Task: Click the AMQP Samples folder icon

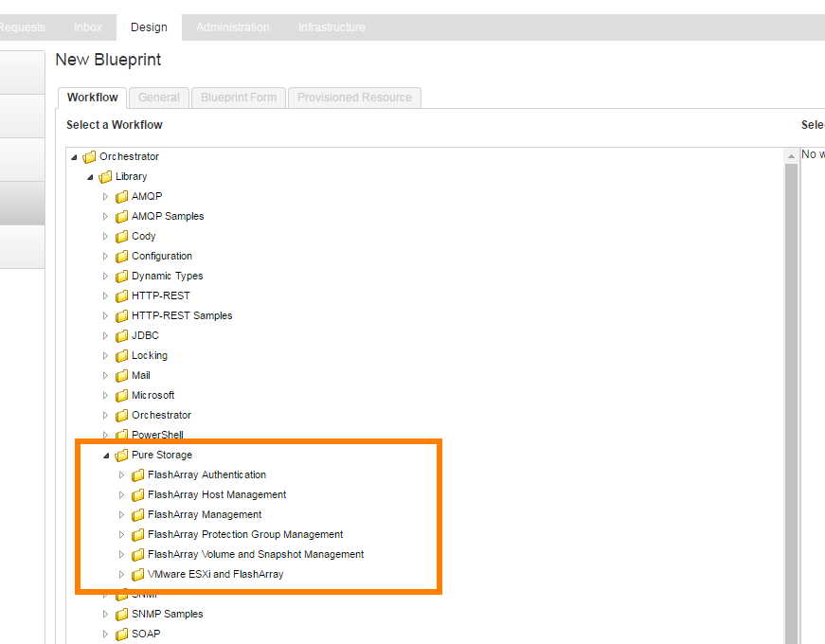Action: tap(121, 216)
